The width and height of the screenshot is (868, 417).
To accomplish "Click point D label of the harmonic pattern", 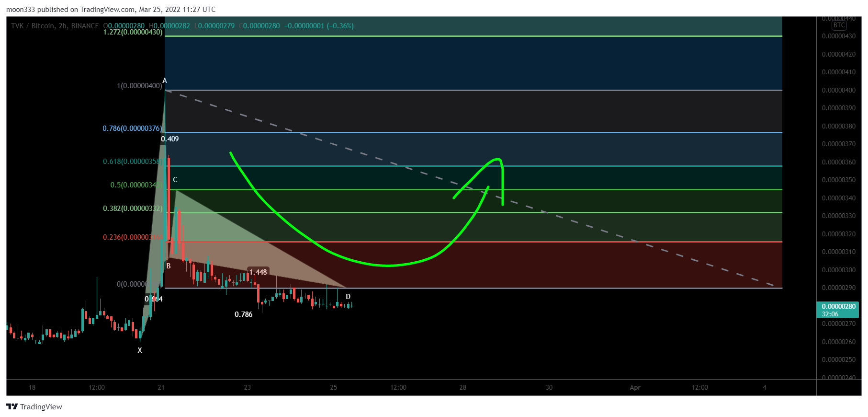I will [348, 297].
